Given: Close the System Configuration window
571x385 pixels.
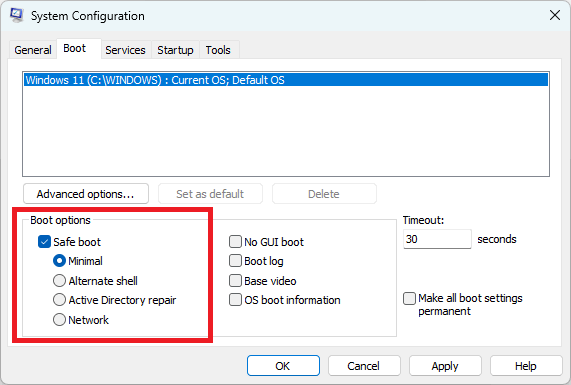Looking at the screenshot, I should tap(555, 15).
